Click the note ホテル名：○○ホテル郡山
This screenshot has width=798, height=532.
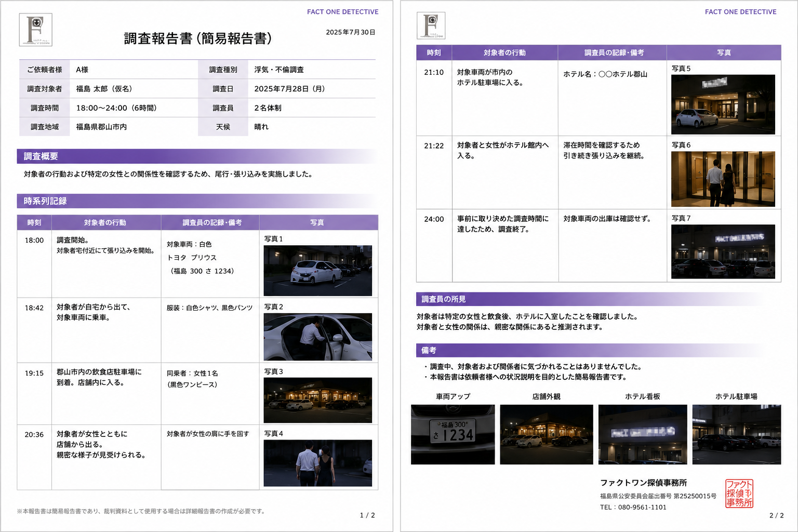pos(605,74)
